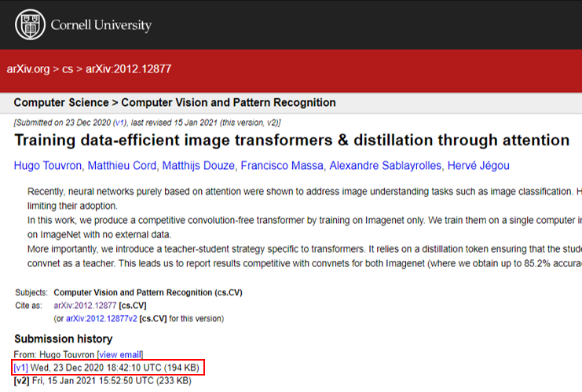
Task: Click 'Computer Vision and Pattern Recognition (cs.CV)' subject
Action: 148,292
